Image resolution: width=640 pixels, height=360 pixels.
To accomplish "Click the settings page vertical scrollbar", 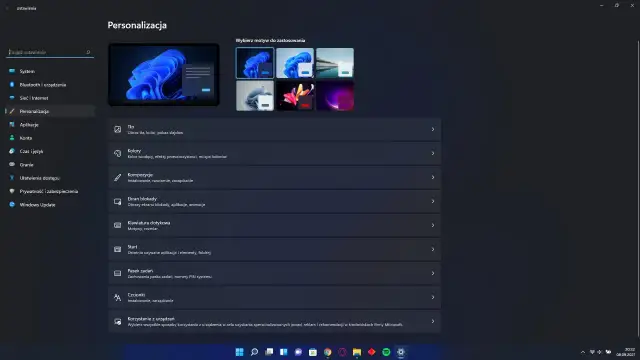I will point(638,188).
